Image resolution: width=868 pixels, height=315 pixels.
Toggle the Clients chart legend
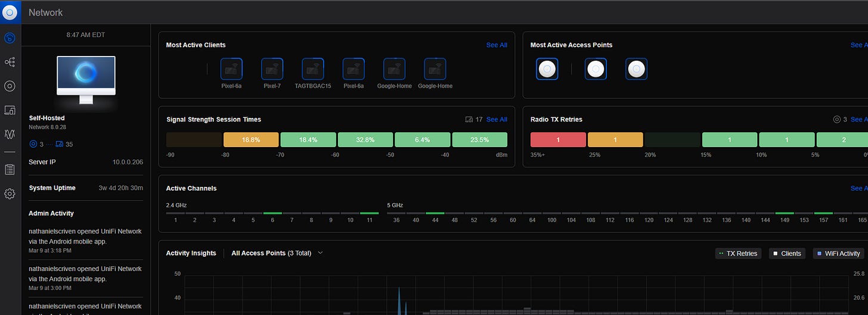(x=787, y=254)
